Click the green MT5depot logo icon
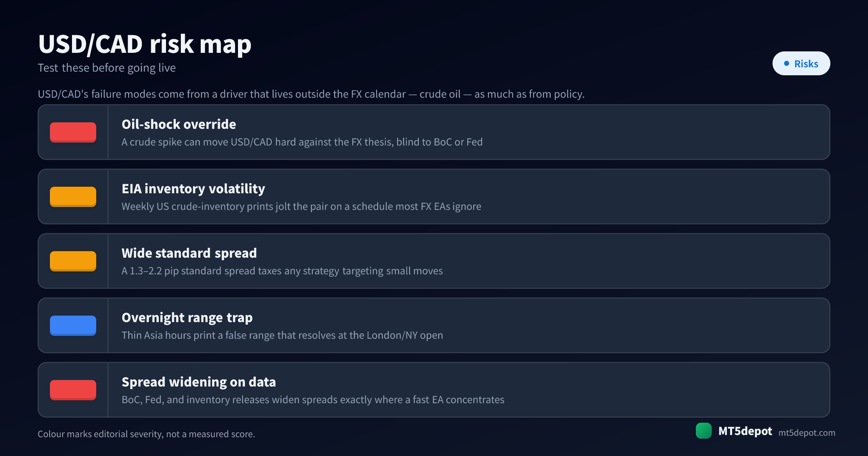Image resolution: width=868 pixels, height=456 pixels. (703, 431)
